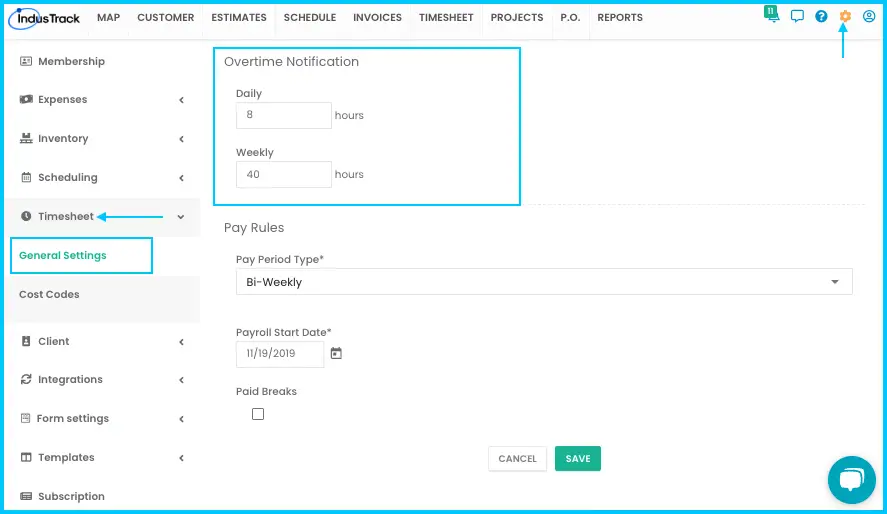Expand the Form settings section chevron

click(182, 419)
